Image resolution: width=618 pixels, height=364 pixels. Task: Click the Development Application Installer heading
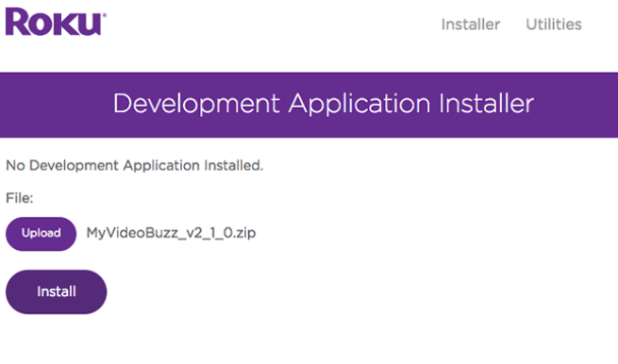pyautogui.click(x=324, y=104)
